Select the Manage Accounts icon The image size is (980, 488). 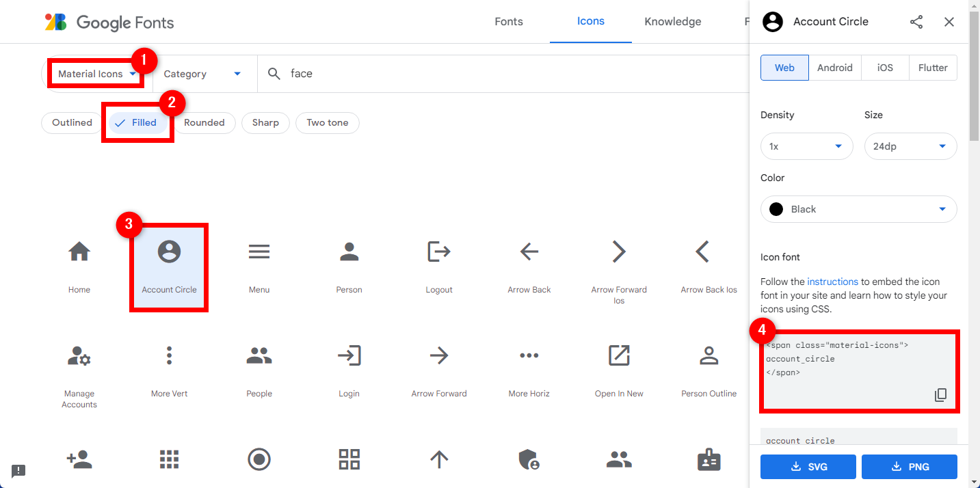point(79,355)
